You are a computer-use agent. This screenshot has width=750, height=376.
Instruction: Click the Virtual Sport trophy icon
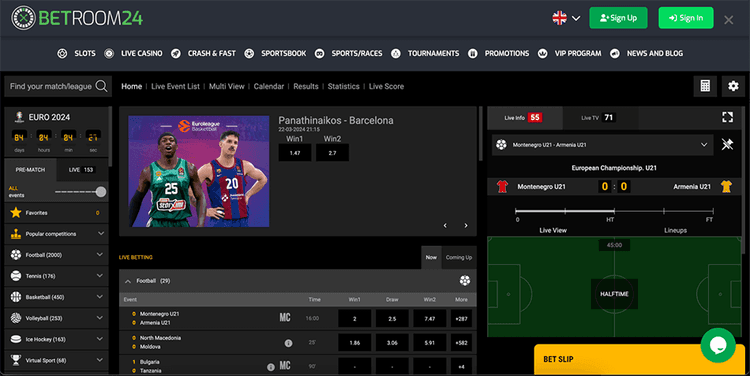click(16, 360)
